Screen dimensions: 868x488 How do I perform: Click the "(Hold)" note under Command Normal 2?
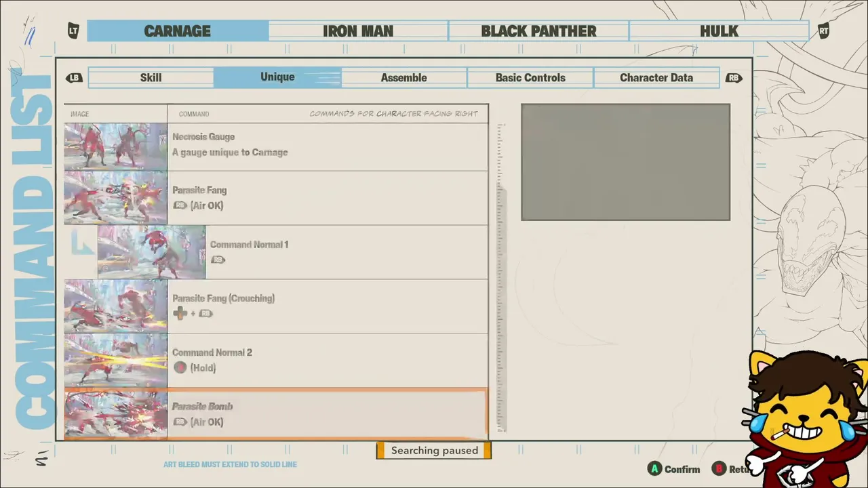[x=203, y=368]
